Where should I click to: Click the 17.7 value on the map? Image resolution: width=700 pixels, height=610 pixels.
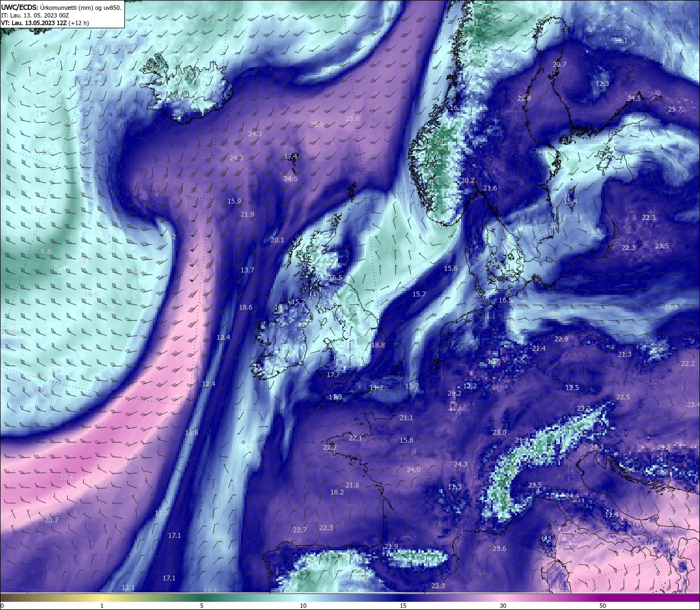(333, 374)
